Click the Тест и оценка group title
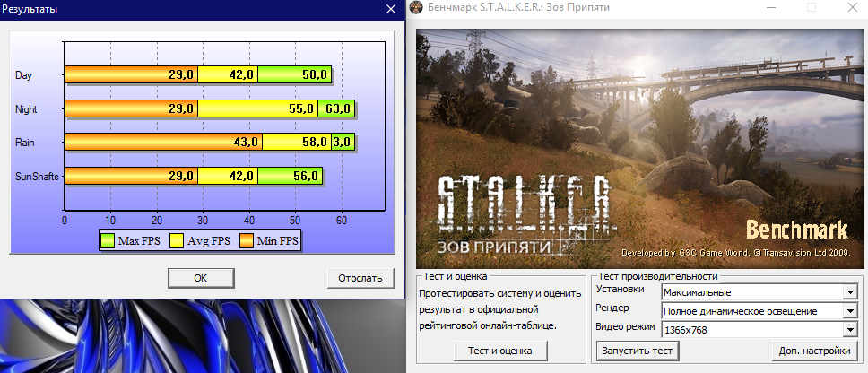Screen dimensions: 868x373 pos(455,277)
